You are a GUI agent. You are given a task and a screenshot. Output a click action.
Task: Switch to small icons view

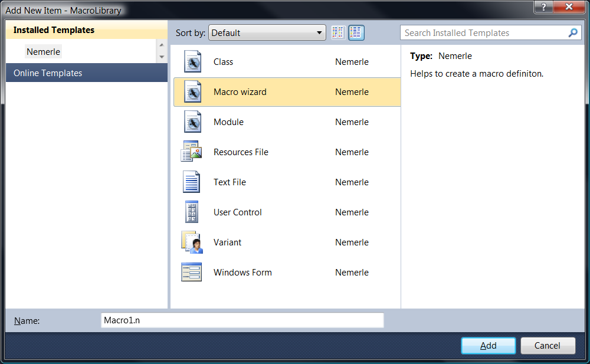[338, 33]
